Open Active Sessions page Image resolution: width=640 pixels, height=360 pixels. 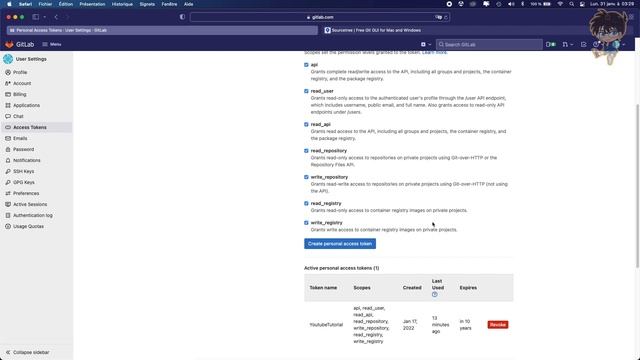tap(30, 204)
